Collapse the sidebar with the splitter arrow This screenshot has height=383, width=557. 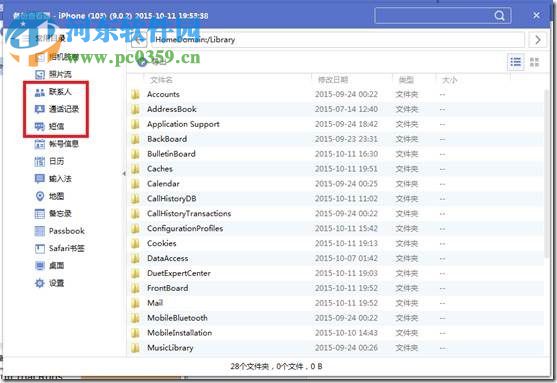(124, 174)
